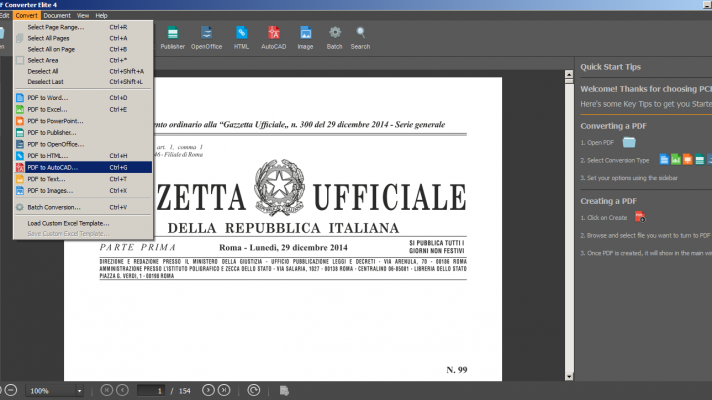Jump to the last page button
712x400 pixels.
(x=223, y=390)
